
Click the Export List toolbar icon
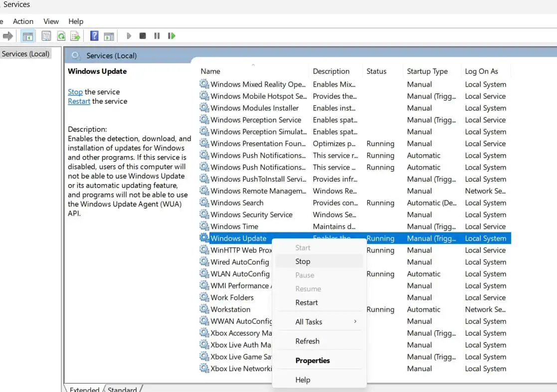75,36
